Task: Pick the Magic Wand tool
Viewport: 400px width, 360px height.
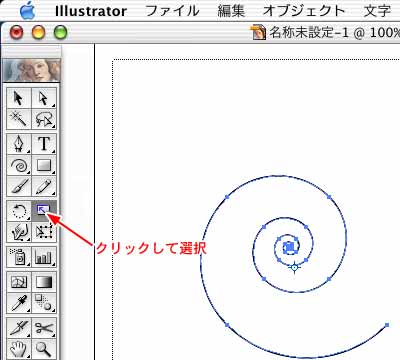Action: [19, 119]
